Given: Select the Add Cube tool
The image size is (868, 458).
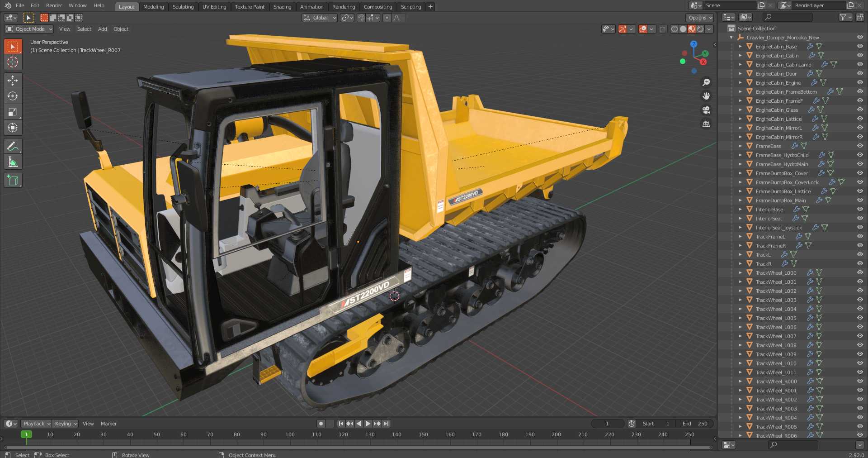Looking at the screenshot, I should click(13, 180).
